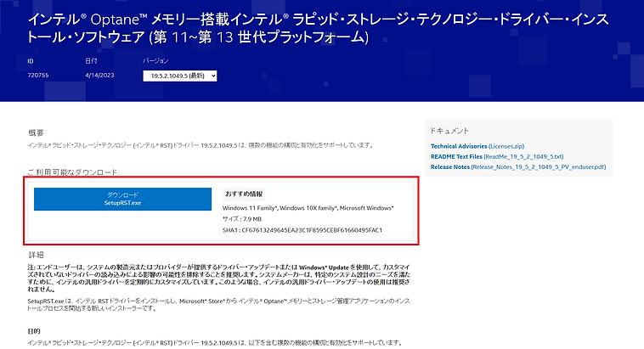The height and width of the screenshot is (349, 644).
Task: Open Technical Advisories Licenses.zip link
Action: coord(477,146)
